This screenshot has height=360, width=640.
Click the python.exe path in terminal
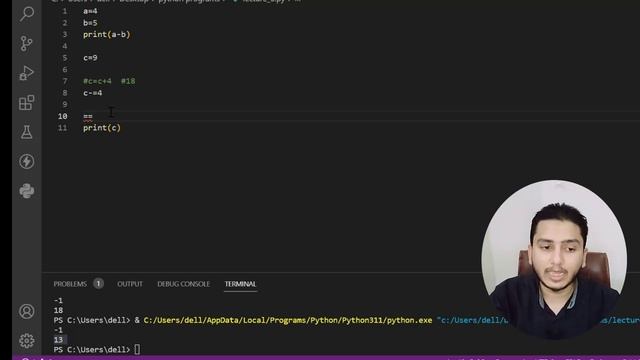(x=288, y=320)
